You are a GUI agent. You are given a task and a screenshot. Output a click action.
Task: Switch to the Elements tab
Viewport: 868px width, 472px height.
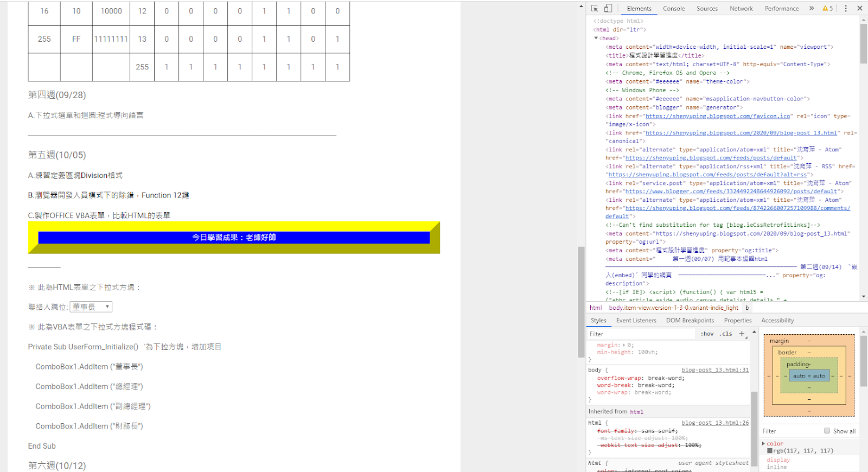pos(639,9)
